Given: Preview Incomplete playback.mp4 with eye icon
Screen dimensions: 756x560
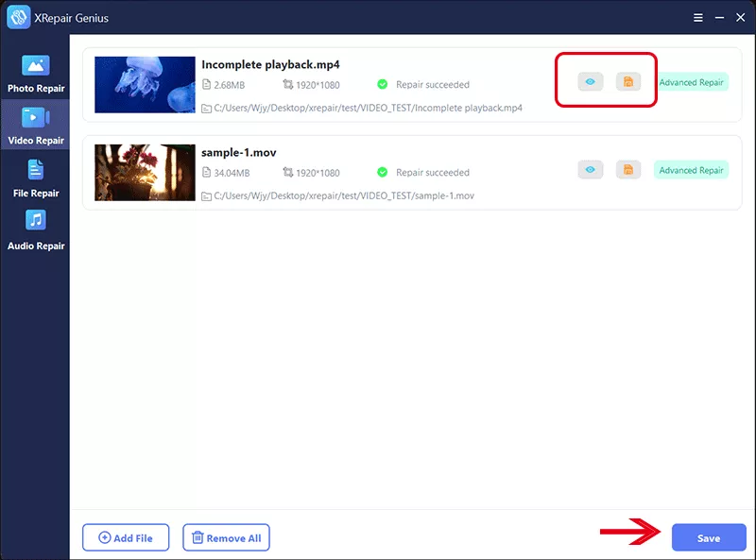Looking at the screenshot, I should 590,82.
